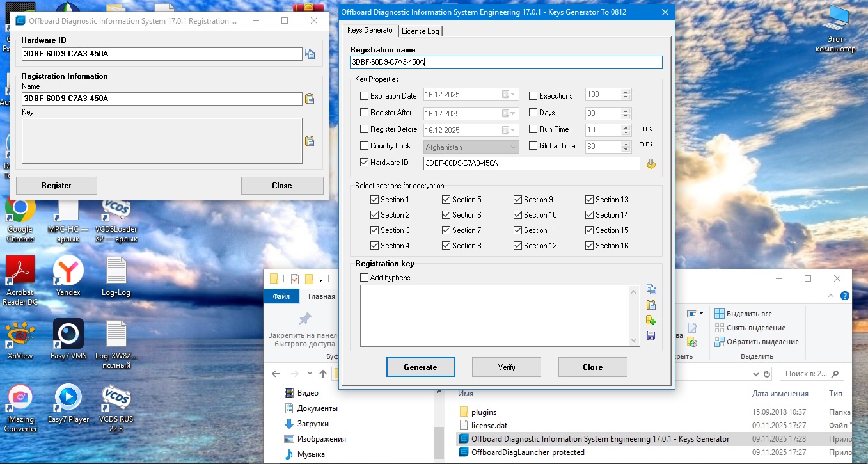Switch to the License Log tab
The image size is (868, 464).
420,31
